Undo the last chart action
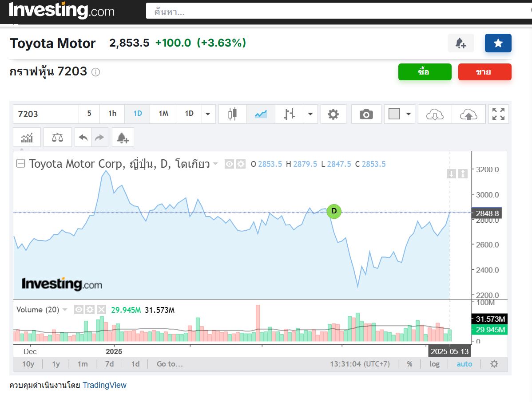The image size is (532, 402). pyautogui.click(x=83, y=137)
